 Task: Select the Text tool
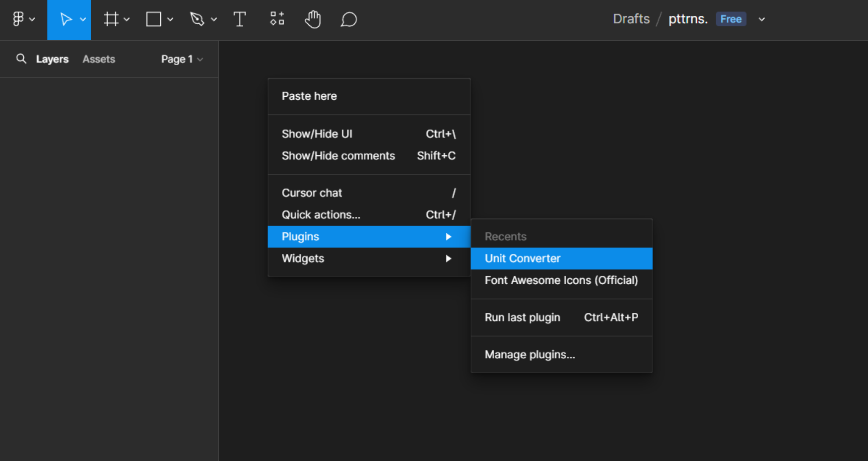click(239, 19)
